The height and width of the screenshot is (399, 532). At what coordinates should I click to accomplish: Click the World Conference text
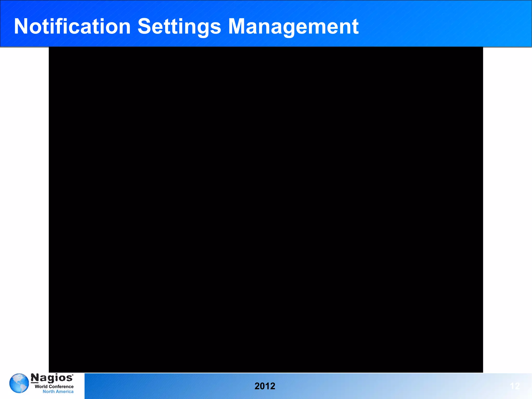coord(54,387)
